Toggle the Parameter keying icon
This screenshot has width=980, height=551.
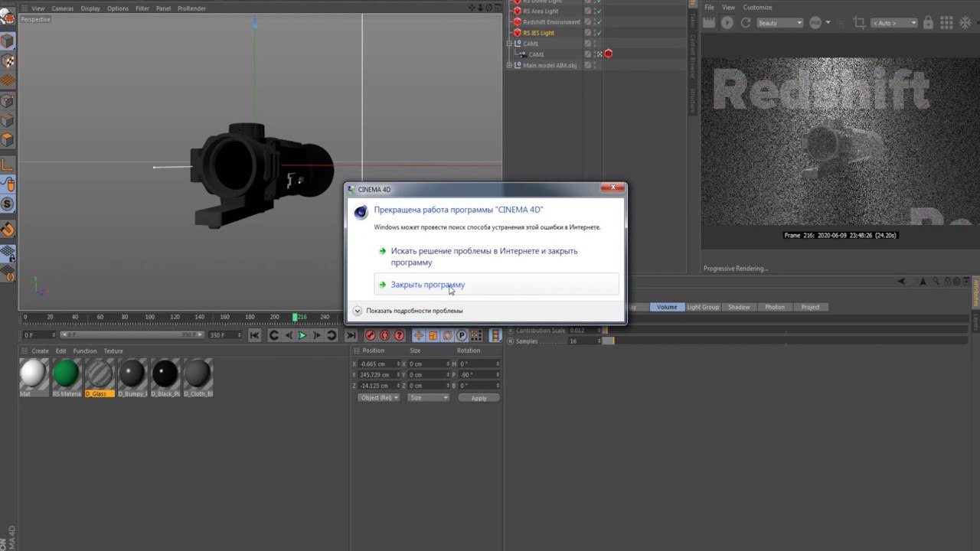[462, 335]
